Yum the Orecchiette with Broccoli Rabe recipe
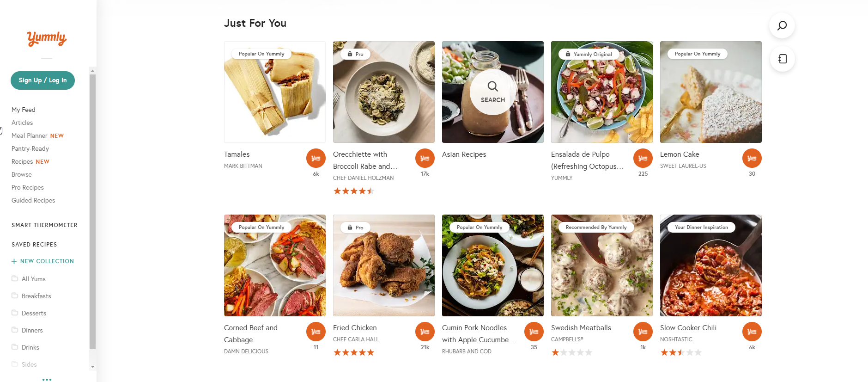Image resolution: width=868 pixels, height=382 pixels. [425, 158]
